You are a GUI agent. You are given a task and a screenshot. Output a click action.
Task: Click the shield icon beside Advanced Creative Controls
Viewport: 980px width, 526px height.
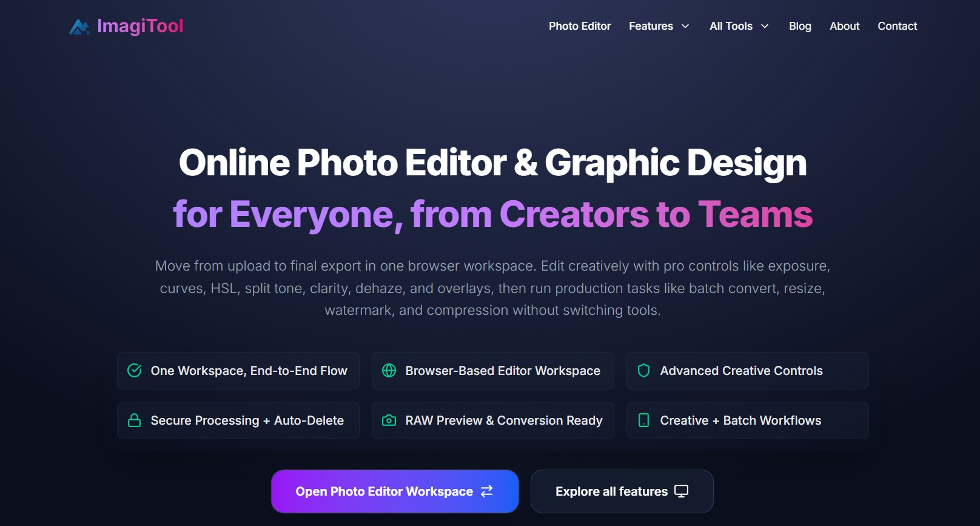(644, 371)
